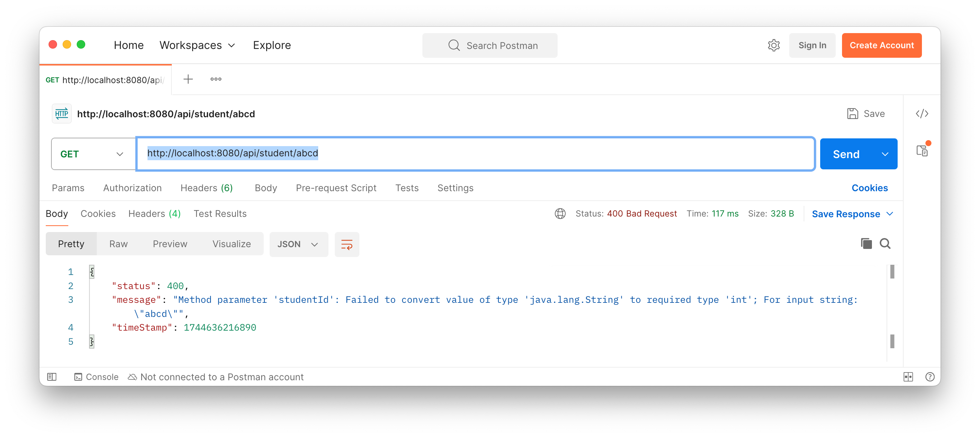This screenshot has height=438, width=980.
Task: Open the settings gear icon
Action: (x=773, y=45)
